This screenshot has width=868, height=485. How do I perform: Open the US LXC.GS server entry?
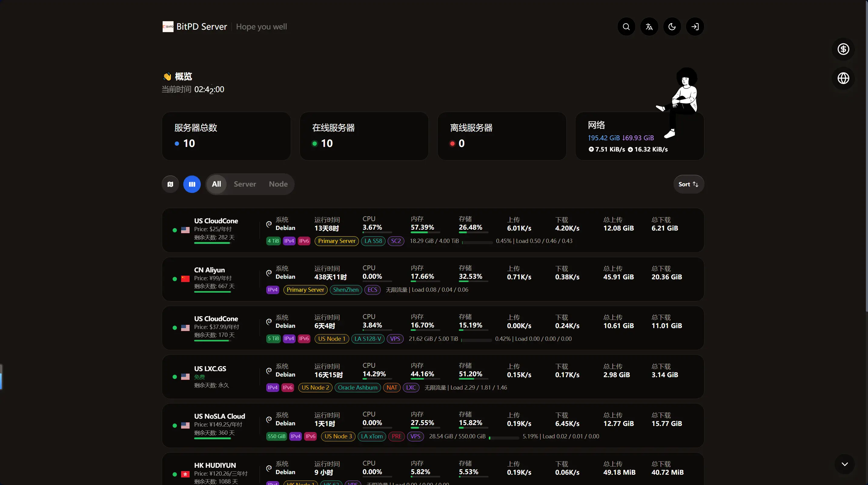coord(433,377)
